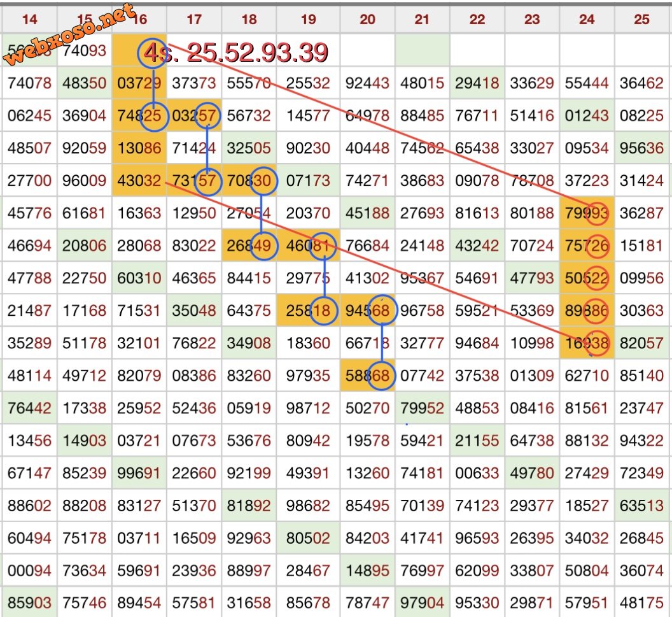Click green cell 85903 in column 14
672x617 pixels.
coord(29,602)
